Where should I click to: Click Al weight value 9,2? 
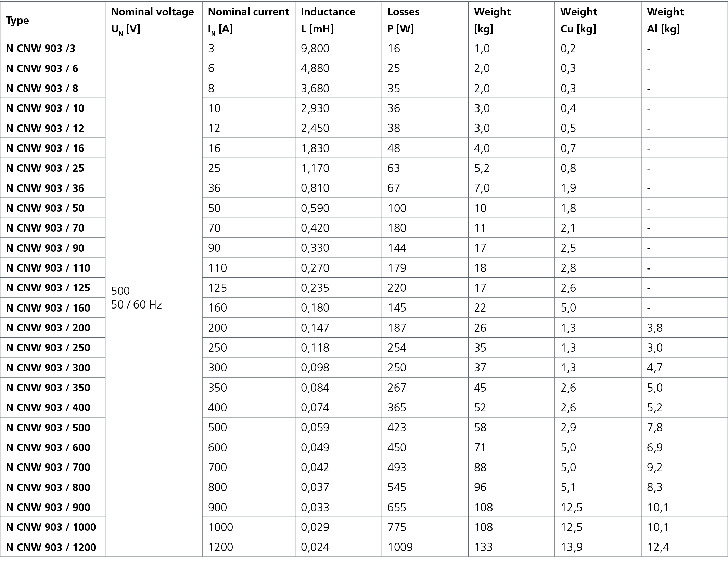[655, 467]
